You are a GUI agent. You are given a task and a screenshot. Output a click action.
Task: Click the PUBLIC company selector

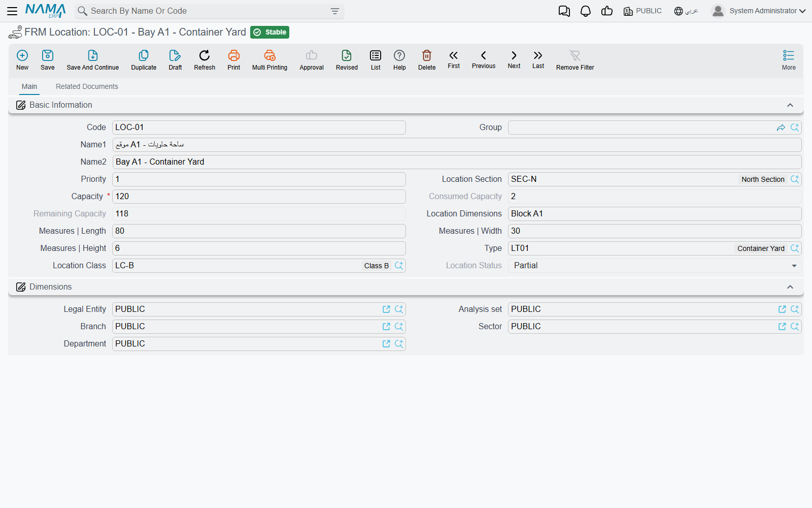[x=642, y=11]
